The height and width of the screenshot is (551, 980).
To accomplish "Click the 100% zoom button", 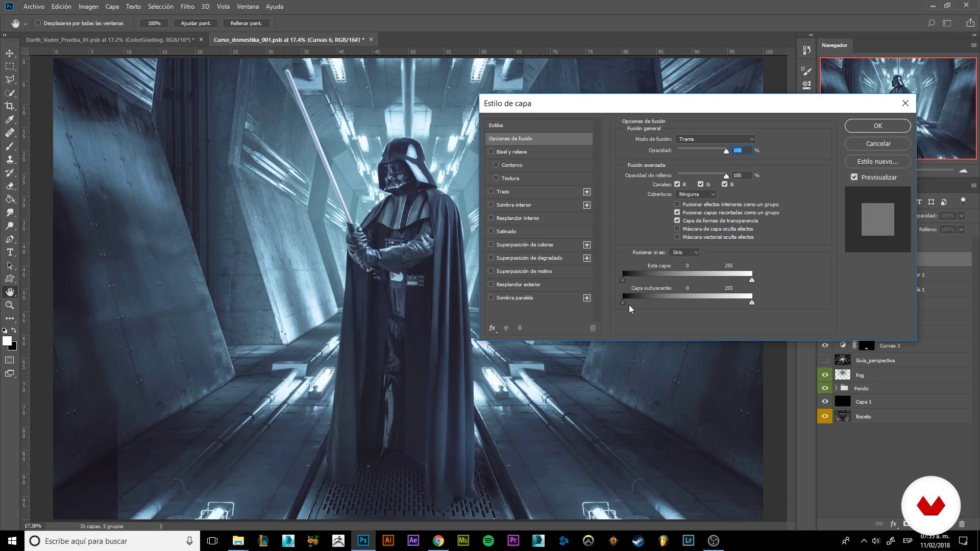I will point(154,23).
